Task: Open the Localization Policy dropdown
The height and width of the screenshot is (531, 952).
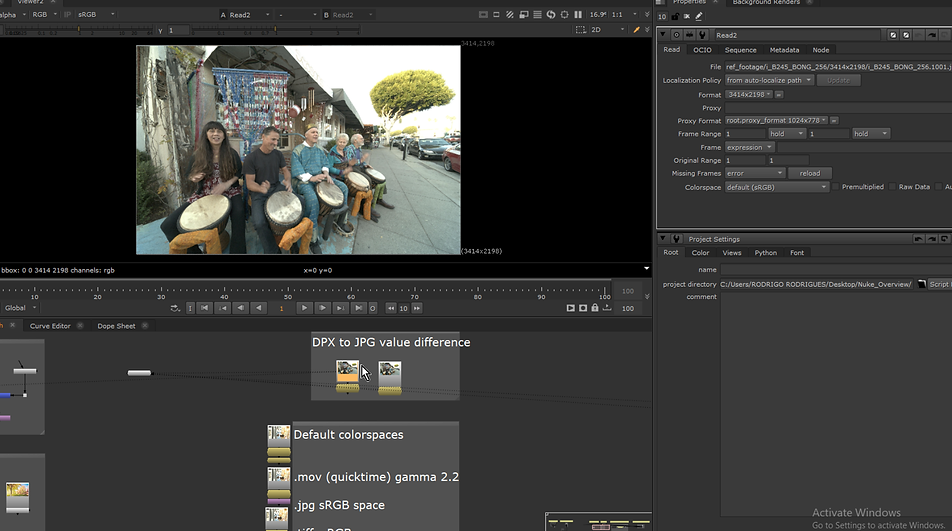Action: click(x=769, y=80)
